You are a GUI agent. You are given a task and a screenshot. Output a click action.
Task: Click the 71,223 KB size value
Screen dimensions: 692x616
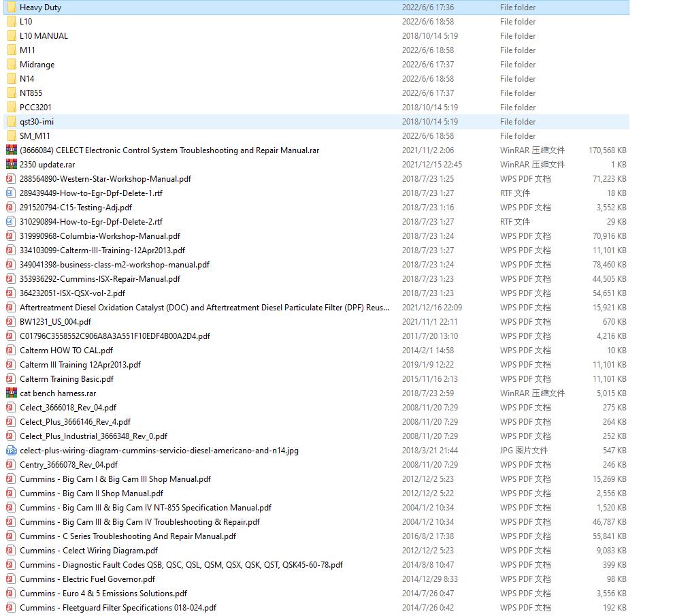tap(610, 179)
